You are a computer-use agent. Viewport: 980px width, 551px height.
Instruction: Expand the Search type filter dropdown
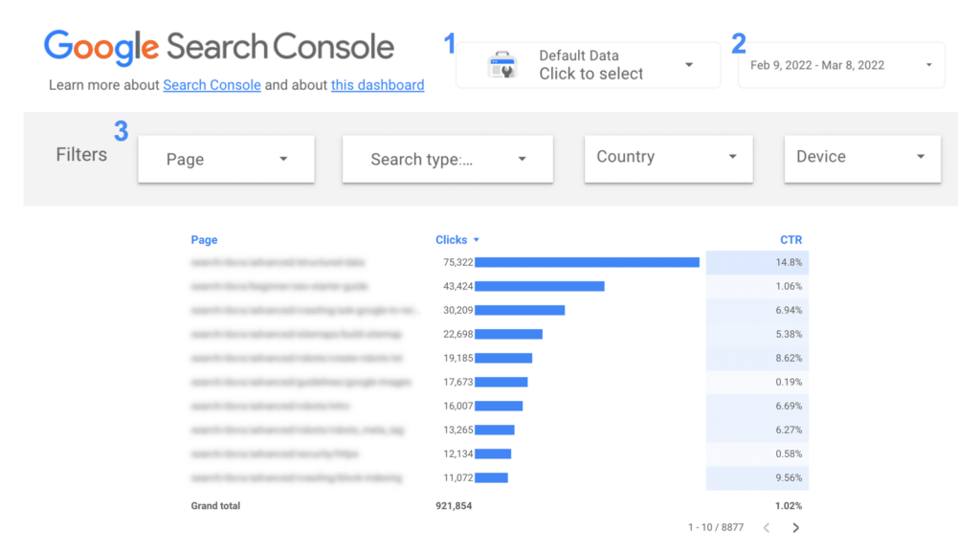click(x=448, y=160)
